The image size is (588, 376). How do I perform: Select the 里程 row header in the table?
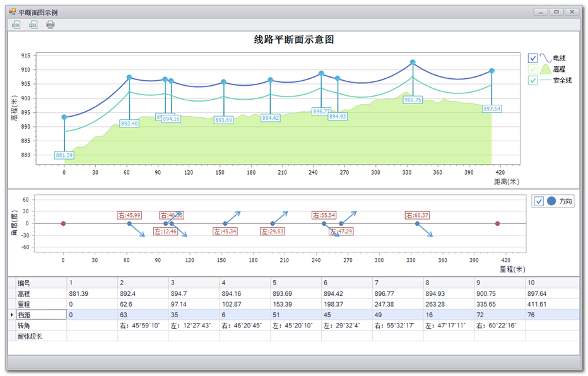pyautogui.click(x=41, y=305)
